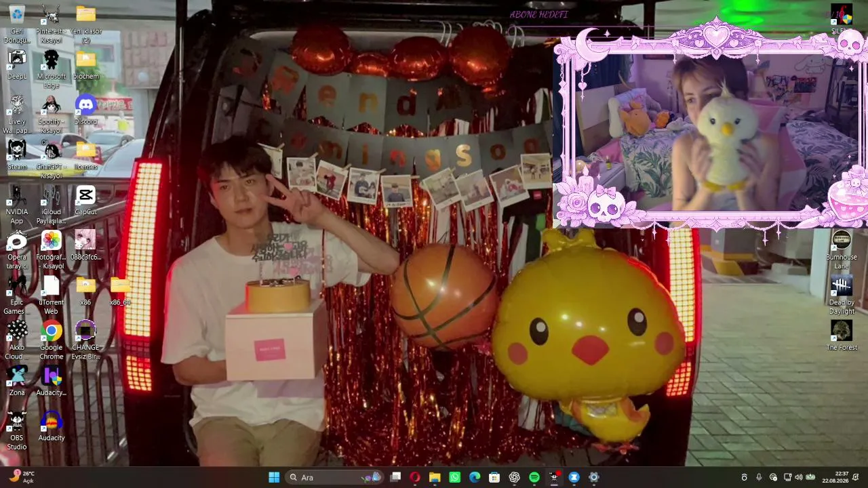
Task: Select the x86_64 folder
Action: 120,291
